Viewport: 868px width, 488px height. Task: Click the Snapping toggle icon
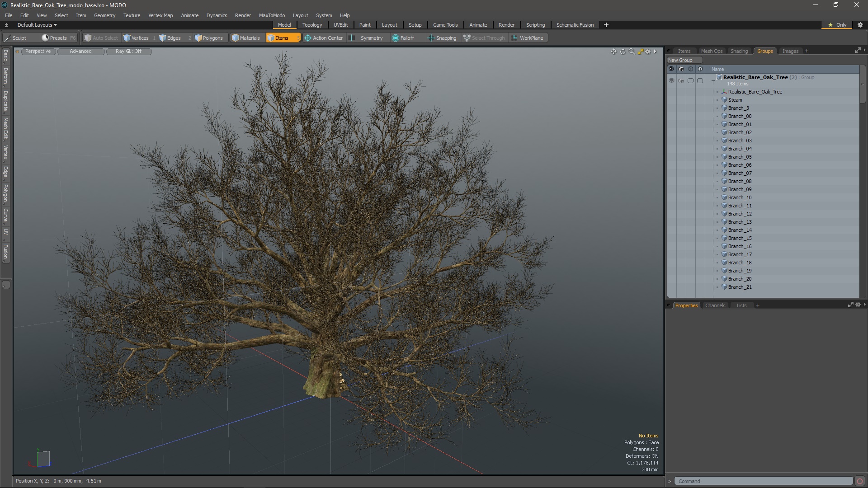point(431,38)
